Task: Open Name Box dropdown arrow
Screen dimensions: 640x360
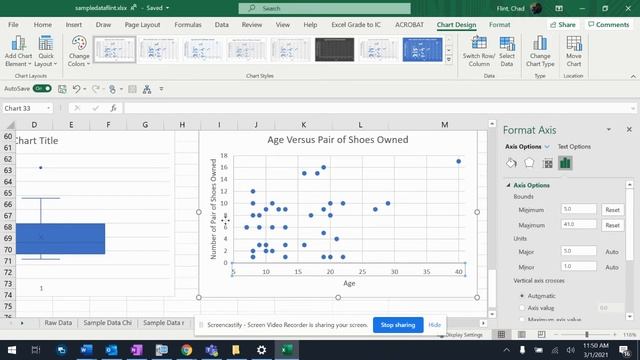Action: [x=48, y=108]
